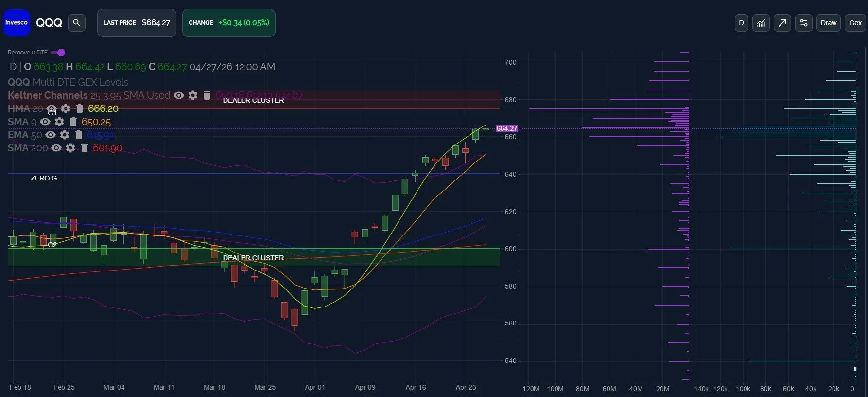Click the 120M histogram axis label
The height and width of the screenshot is (397, 868).
click(x=531, y=389)
